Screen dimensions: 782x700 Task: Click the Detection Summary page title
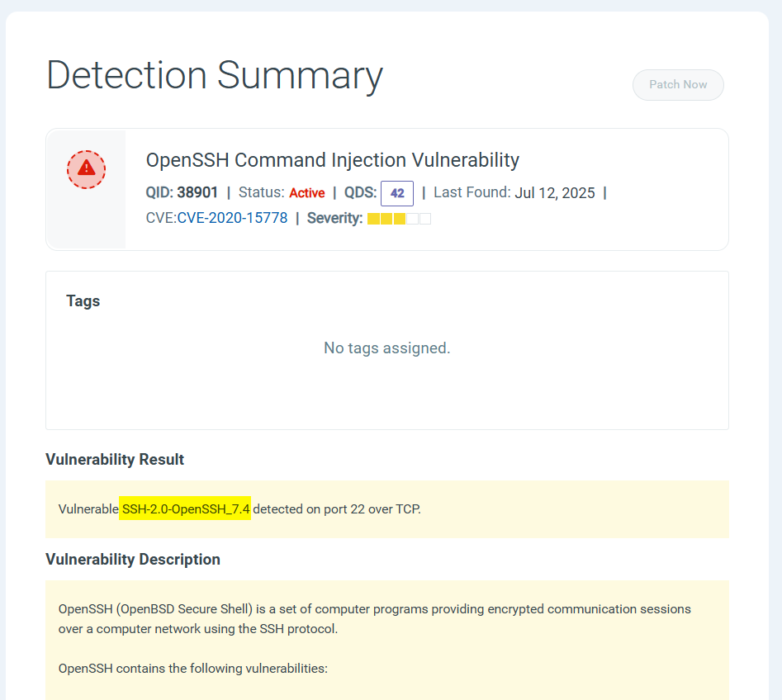(x=215, y=76)
